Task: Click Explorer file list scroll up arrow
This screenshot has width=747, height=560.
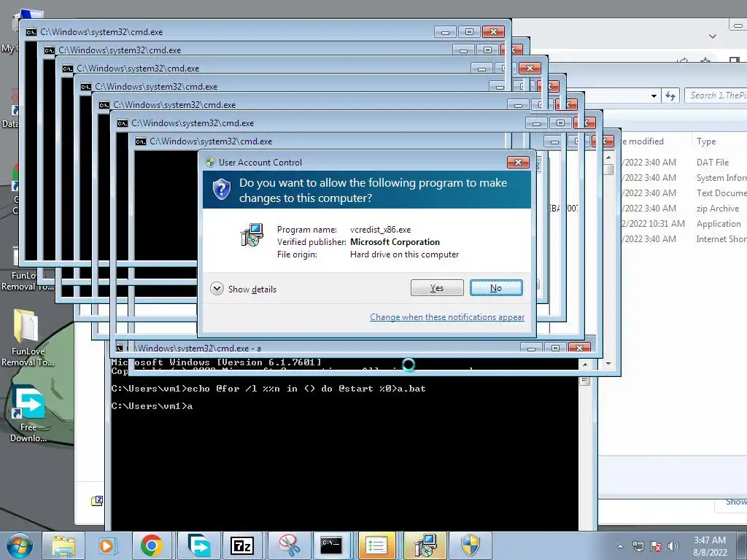Action: pos(608,157)
